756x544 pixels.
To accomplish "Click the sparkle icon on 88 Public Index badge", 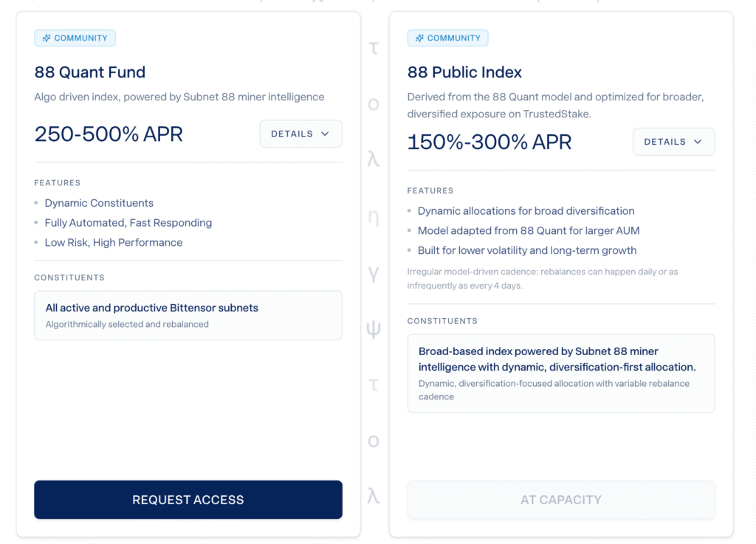I will coord(419,38).
